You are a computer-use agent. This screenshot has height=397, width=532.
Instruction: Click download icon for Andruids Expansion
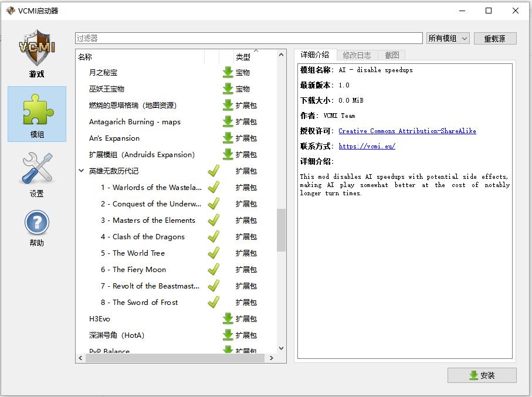pos(228,154)
